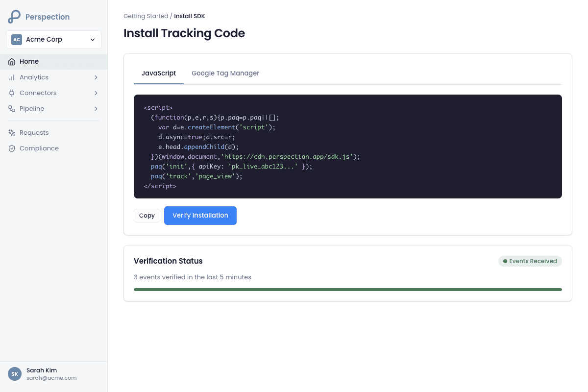Image resolution: width=588 pixels, height=392 pixels.
Task: Expand the Connectors submenu chevron
Action: 96,93
